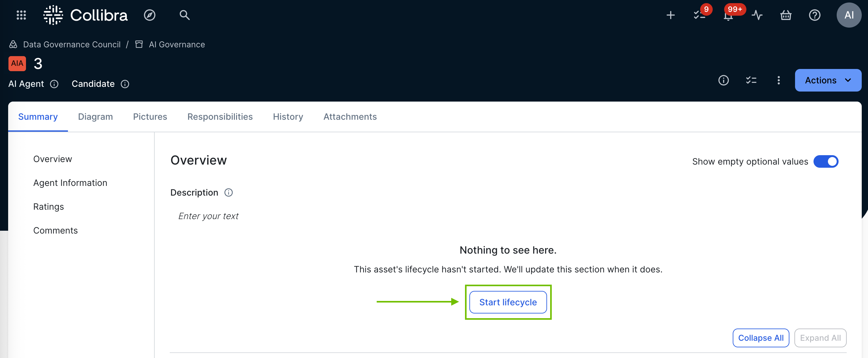Screen dimensions: 868x358
Task: Click the Collapse All button
Action: pos(761,338)
